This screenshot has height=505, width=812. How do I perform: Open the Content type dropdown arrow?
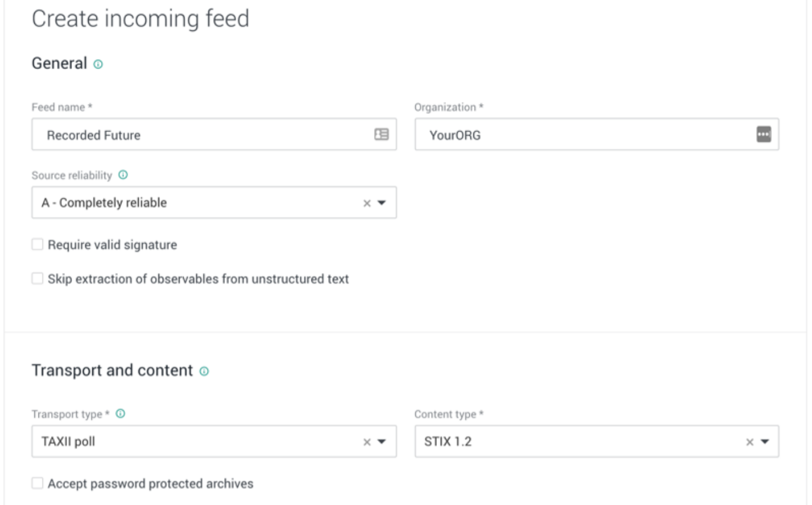(764, 442)
